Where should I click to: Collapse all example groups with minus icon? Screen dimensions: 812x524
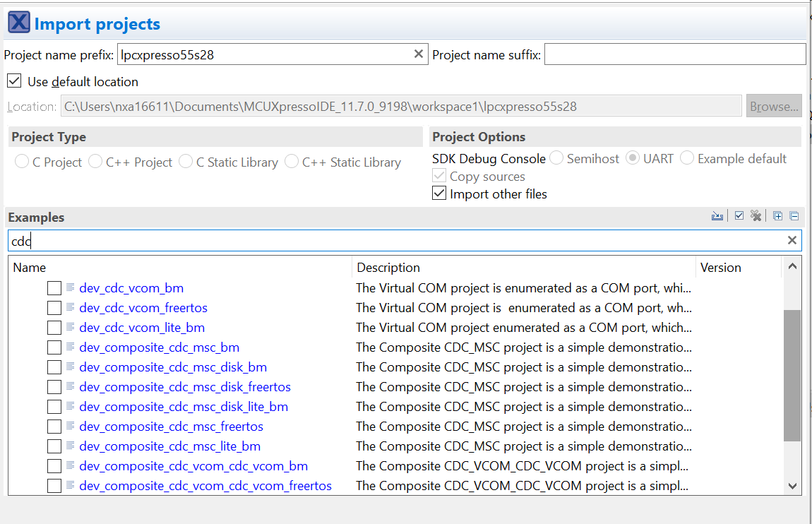click(x=794, y=215)
